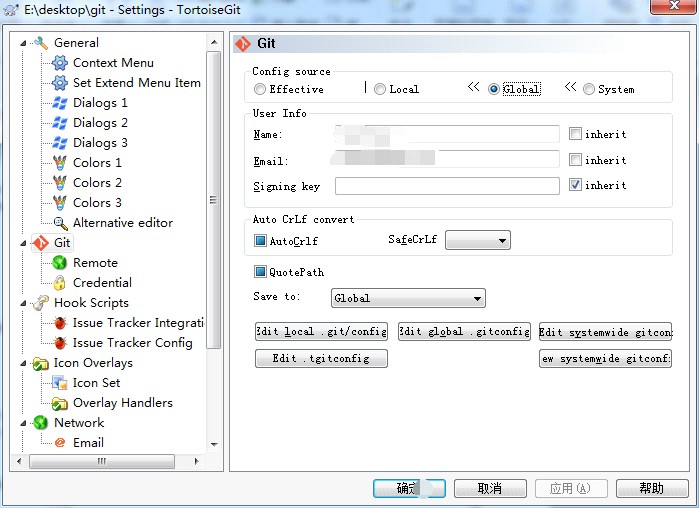Viewport: 699px width, 508px height.
Task: Click the tree vertical scrollbar thumb
Action: click(x=214, y=200)
